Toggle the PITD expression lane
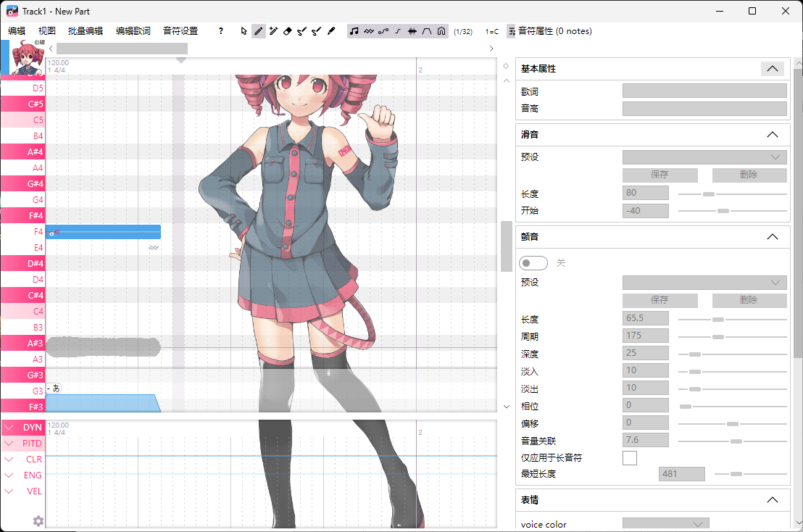The image size is (803, 532). point(32,443)
